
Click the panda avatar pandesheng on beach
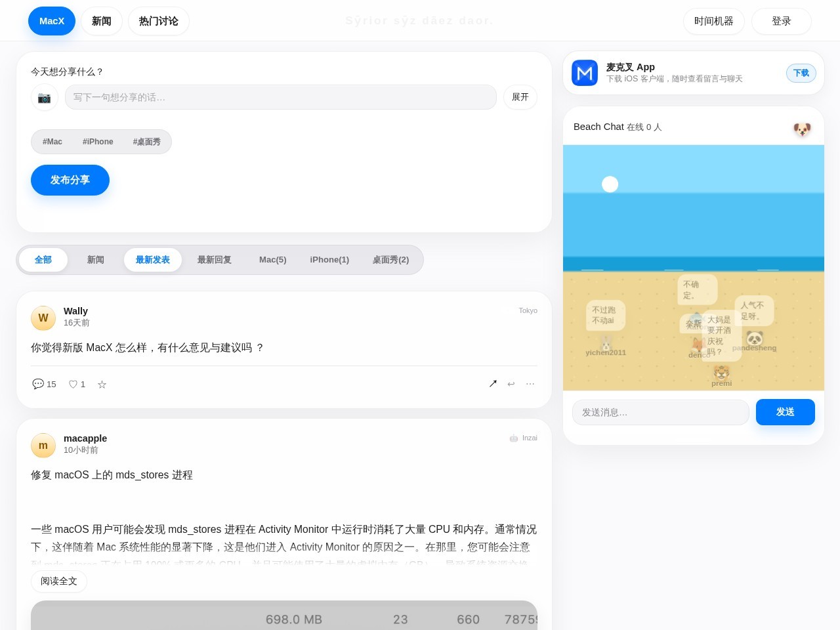coord(755,338)
